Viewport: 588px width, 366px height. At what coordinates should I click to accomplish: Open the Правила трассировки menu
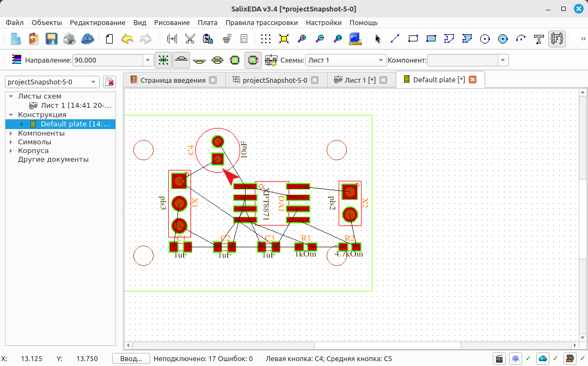coord(261,22)
